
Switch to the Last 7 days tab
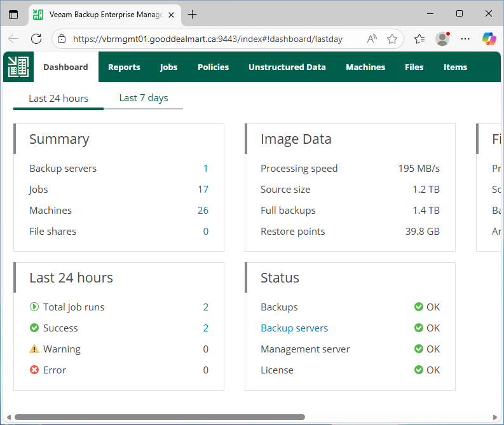point(144,98)
